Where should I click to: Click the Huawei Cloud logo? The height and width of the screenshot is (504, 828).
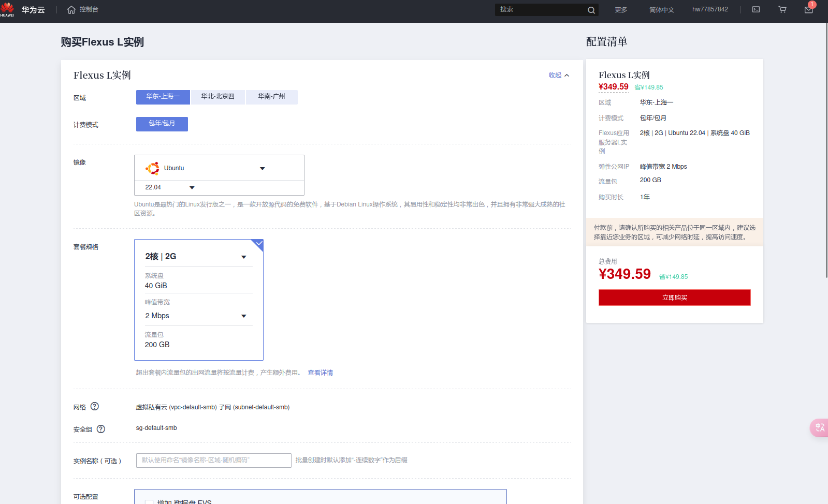coord(23,9)
